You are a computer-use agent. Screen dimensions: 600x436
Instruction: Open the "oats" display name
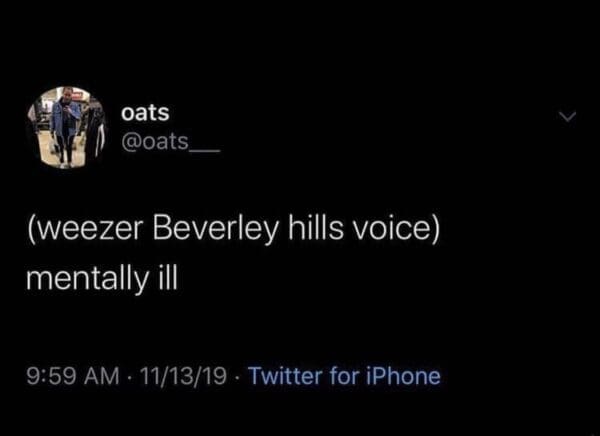pos(144,114)
